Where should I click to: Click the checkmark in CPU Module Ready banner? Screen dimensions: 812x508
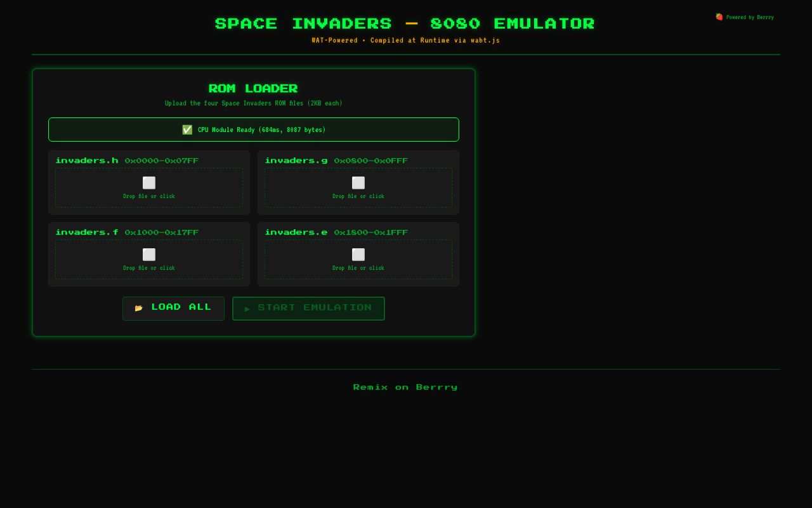(x=187, y=130)
